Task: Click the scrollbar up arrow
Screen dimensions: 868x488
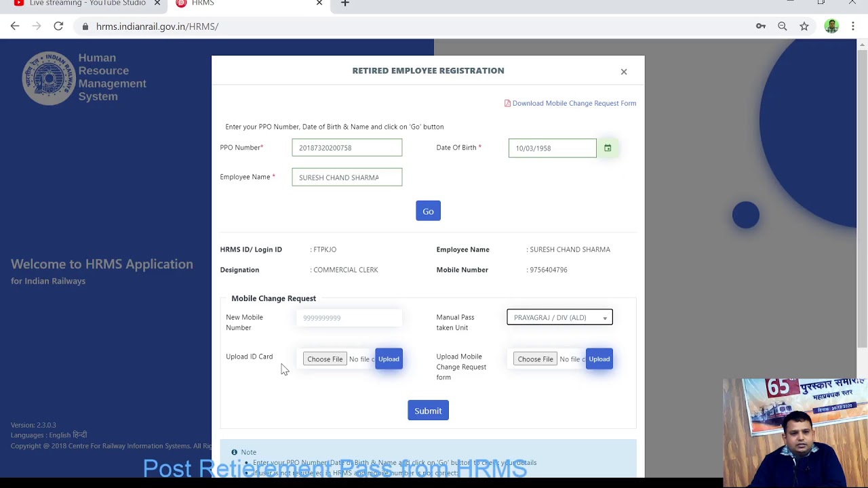Action: [x=863, y=45]
